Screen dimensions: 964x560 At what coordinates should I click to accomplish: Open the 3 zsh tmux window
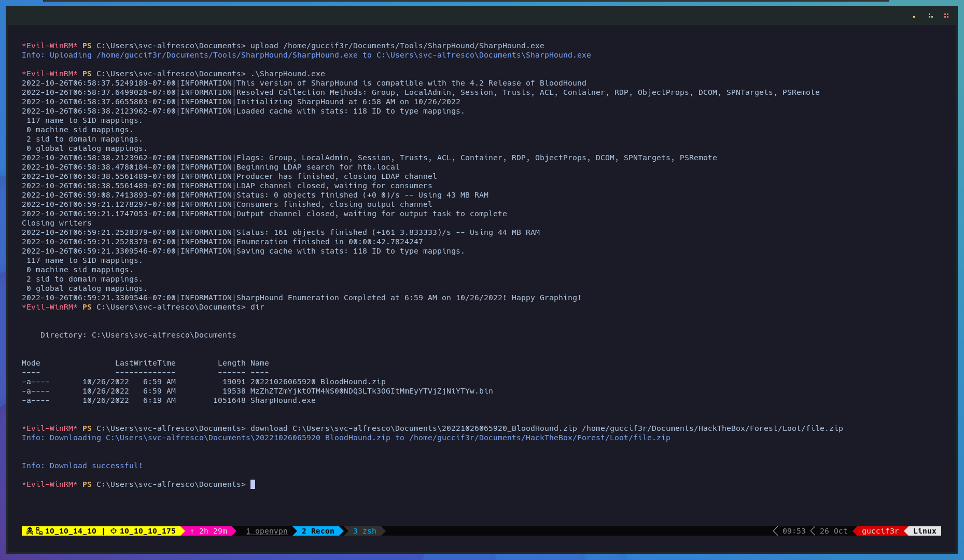365,531
